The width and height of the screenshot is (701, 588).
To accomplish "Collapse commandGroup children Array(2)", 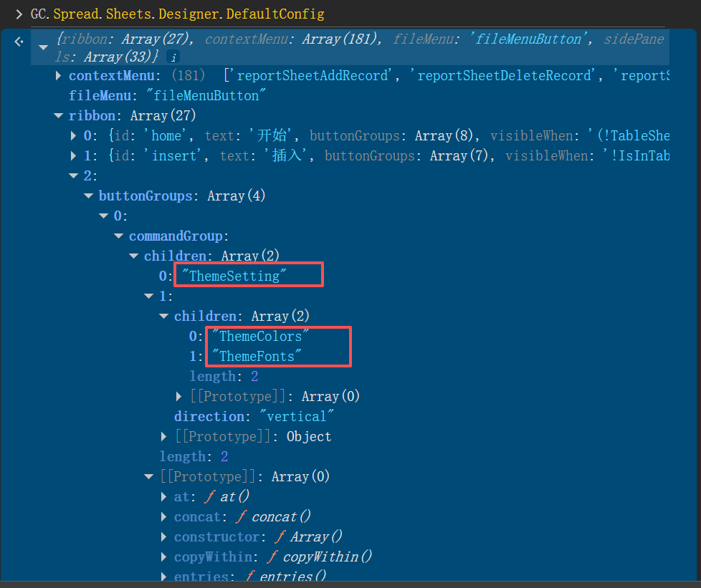I will 133,256.
